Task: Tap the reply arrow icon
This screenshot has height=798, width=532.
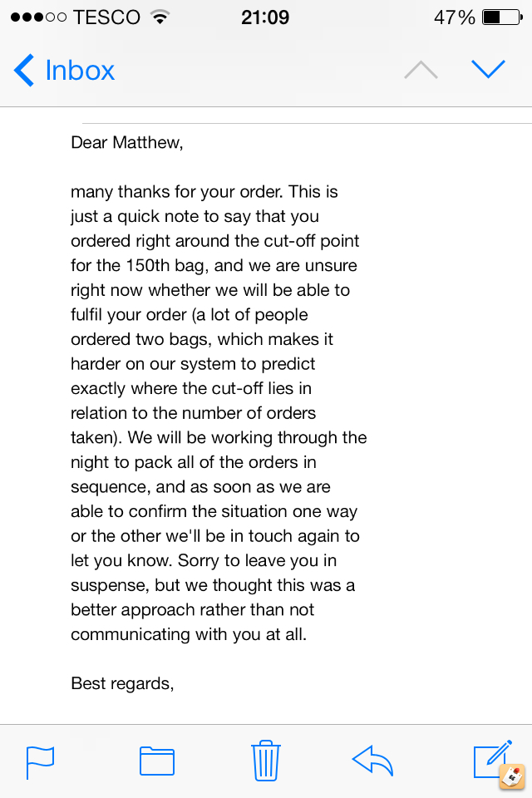Action: tap(372, 761)
